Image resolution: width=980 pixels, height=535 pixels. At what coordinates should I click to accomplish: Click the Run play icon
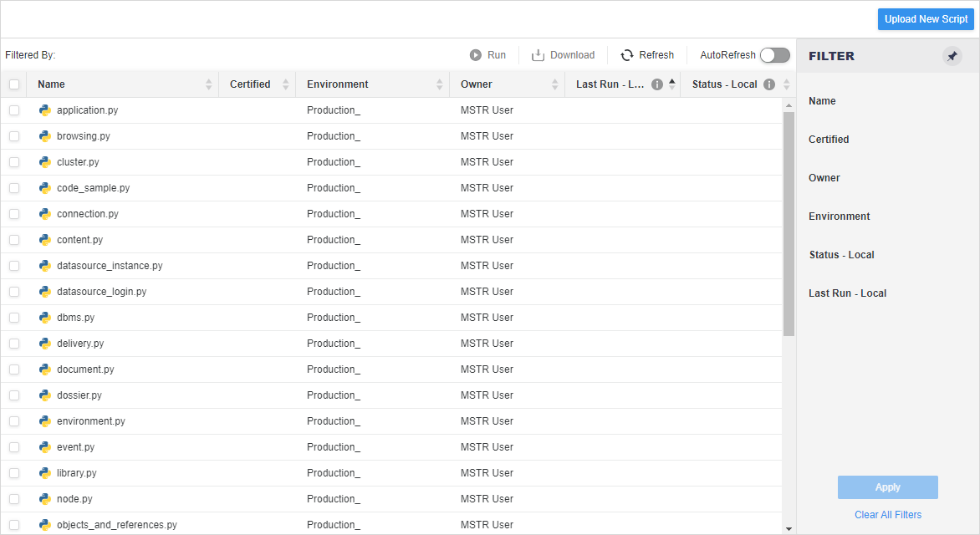click(475, 55)
